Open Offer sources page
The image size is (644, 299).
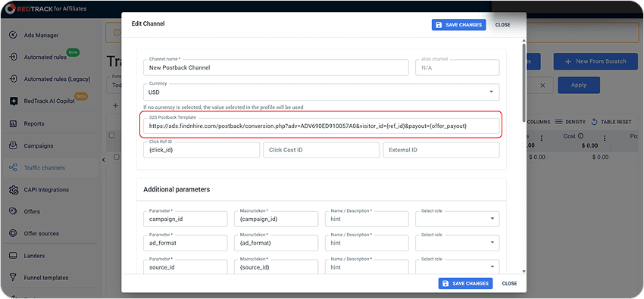pyautogui.click(x=41, y=233)
